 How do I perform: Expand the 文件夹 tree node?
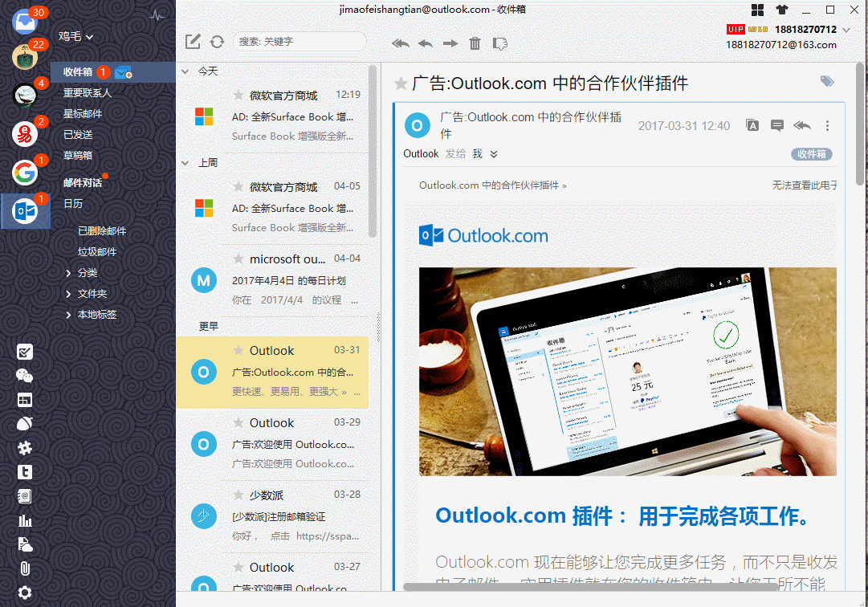[68, 294]
